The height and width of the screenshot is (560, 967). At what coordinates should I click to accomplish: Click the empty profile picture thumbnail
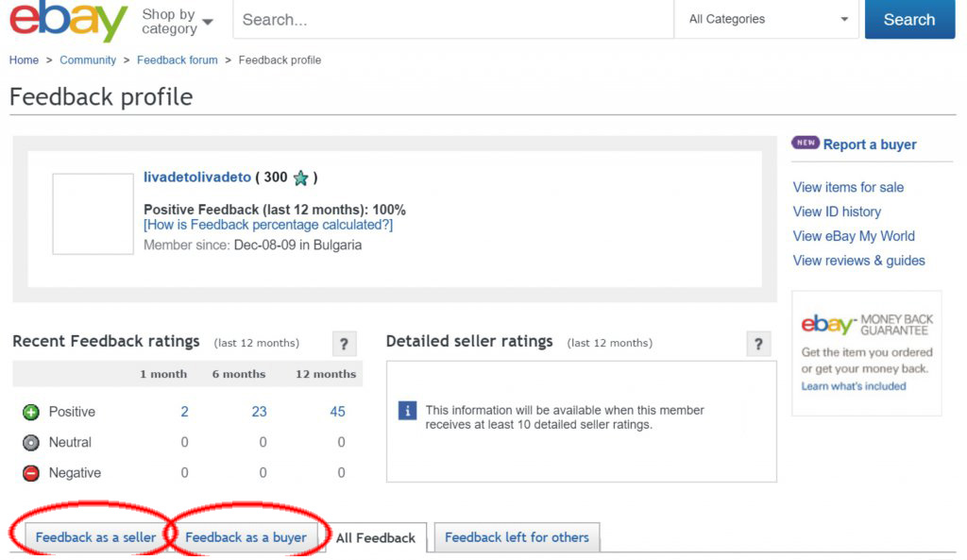(93, 213)
